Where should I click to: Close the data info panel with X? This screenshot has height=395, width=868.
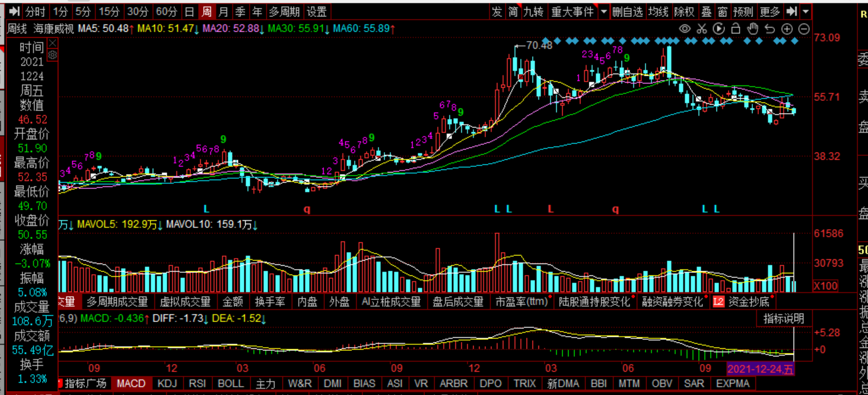click(x=53, y=43)
